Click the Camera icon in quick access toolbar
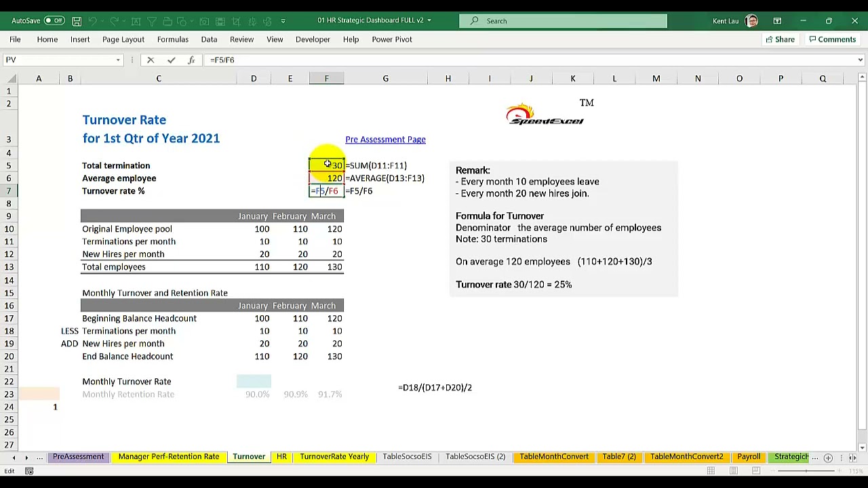The image size is (868, 488). point(203,21)
